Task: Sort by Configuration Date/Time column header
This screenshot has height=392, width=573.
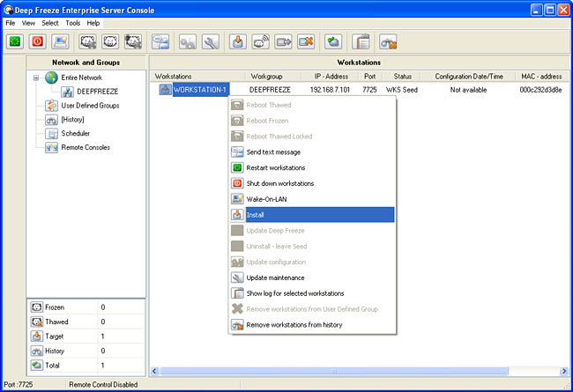Action: pyautogui.click(x=469, y=77)
